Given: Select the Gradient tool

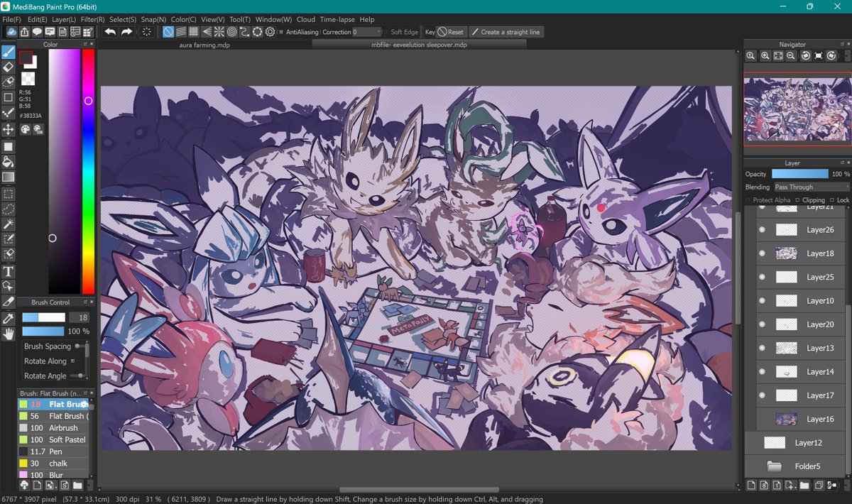Looking at the screenshot, I should click(x=9, y=177).
